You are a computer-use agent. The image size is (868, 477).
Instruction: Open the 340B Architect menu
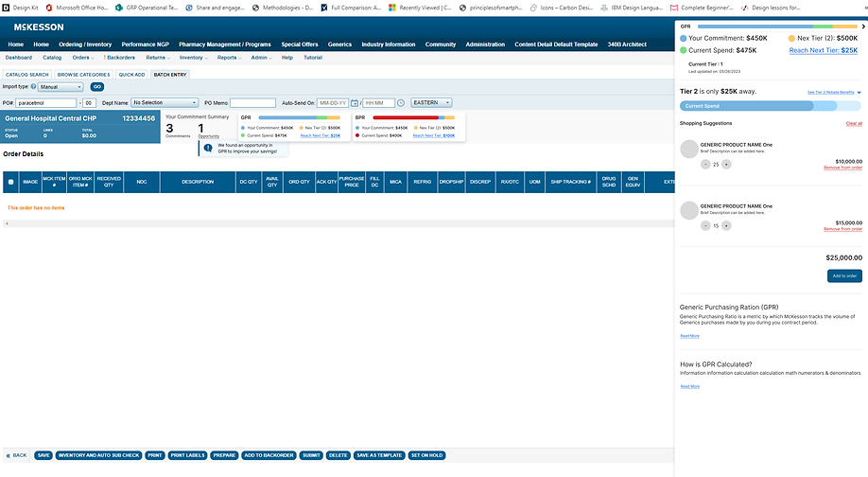[627, 44]
